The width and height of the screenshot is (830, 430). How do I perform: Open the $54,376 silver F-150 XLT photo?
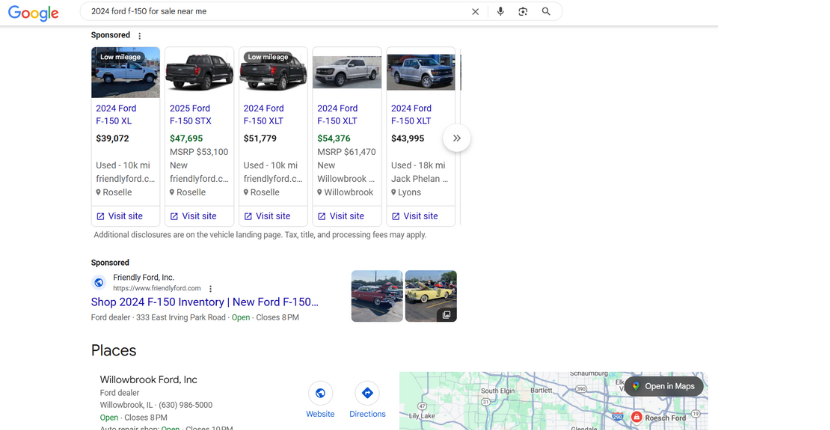pyautogui.click(x=347, y=73)
